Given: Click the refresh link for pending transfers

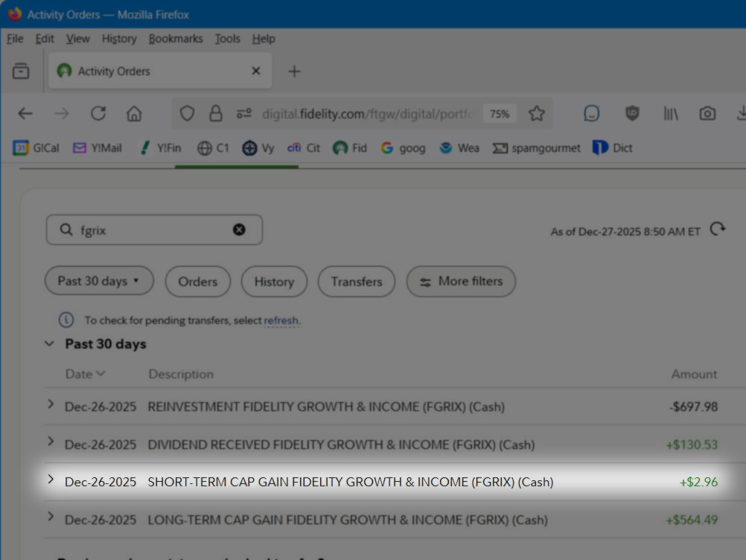Looking at the screenshot, I should (281, 320).
